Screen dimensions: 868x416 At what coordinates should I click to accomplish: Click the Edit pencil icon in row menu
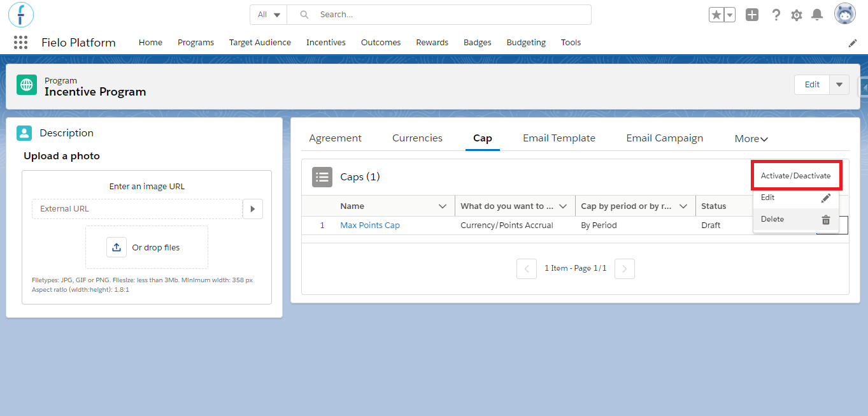click(x=826, y=197)
